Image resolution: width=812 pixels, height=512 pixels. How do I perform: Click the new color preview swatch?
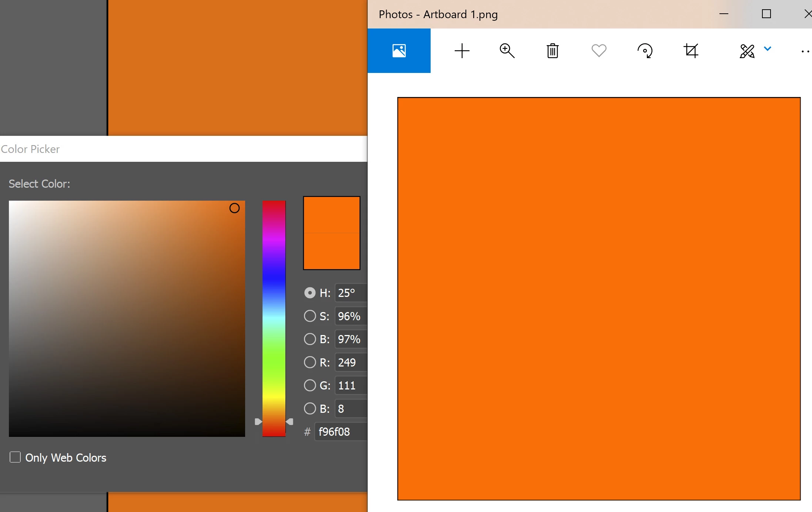[331, 215]
